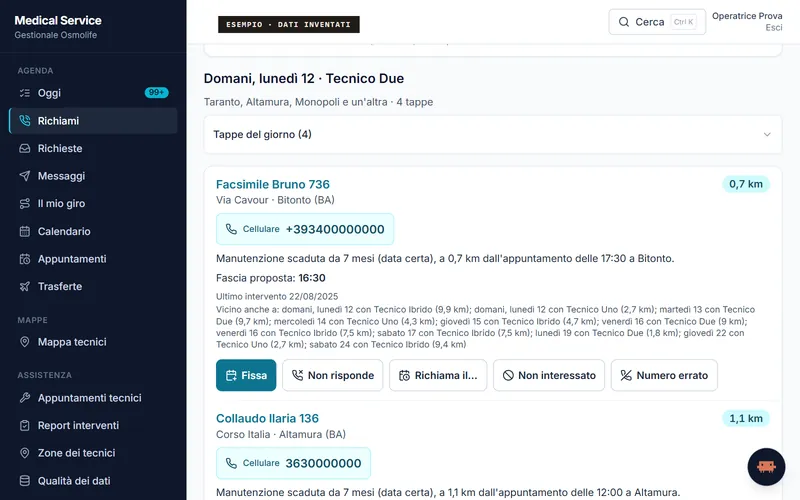Click the Fissa button for Bruno
800x500 pixels.
[246, 376]
